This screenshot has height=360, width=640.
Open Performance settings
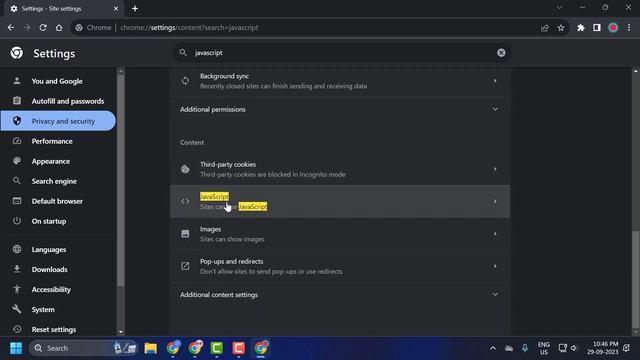(x=58, y=141)
